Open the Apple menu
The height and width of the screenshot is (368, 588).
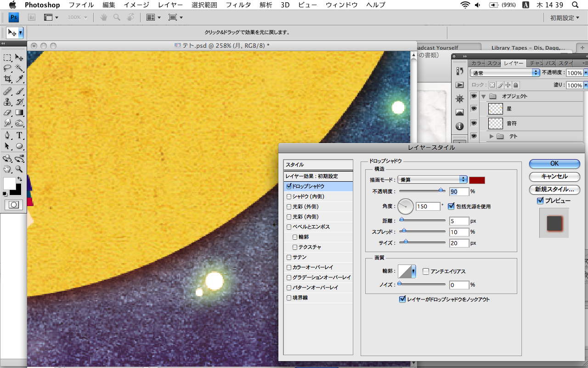click(x=12, y=5)
